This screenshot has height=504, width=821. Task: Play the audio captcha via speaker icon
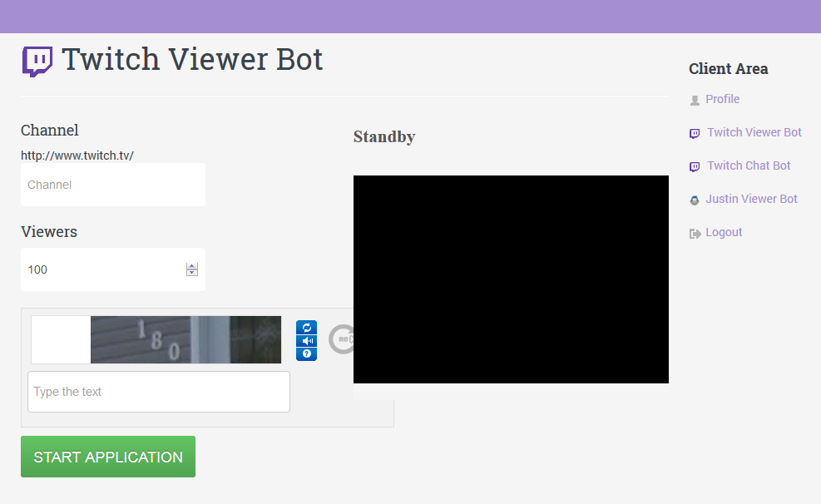[306, 339]
